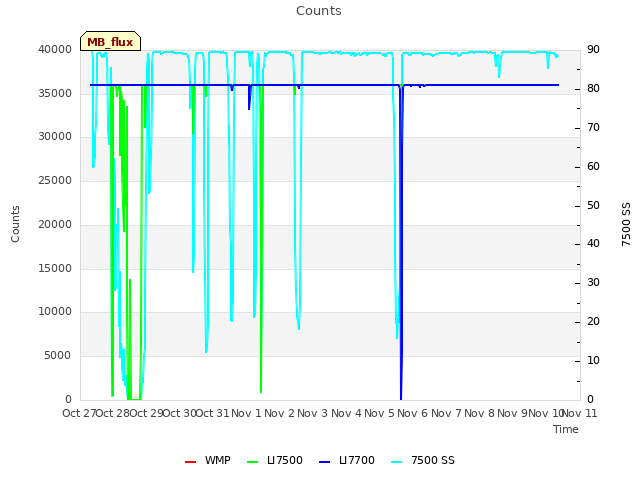This screenshot has width=640, height=480.
Task: Click the right axis 50 tick label
Action: pyautogui.click(x=593, y=205)
